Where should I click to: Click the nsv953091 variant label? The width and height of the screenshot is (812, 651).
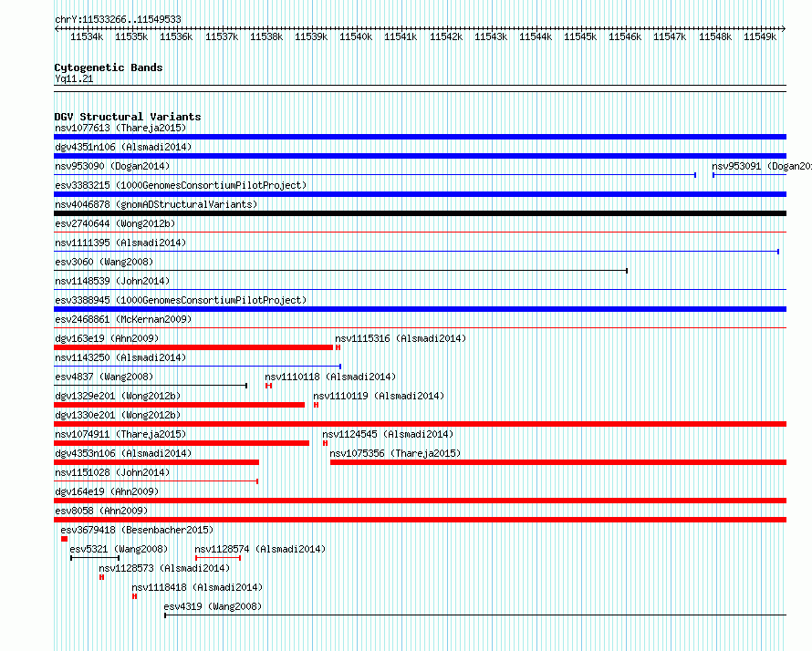761,166
